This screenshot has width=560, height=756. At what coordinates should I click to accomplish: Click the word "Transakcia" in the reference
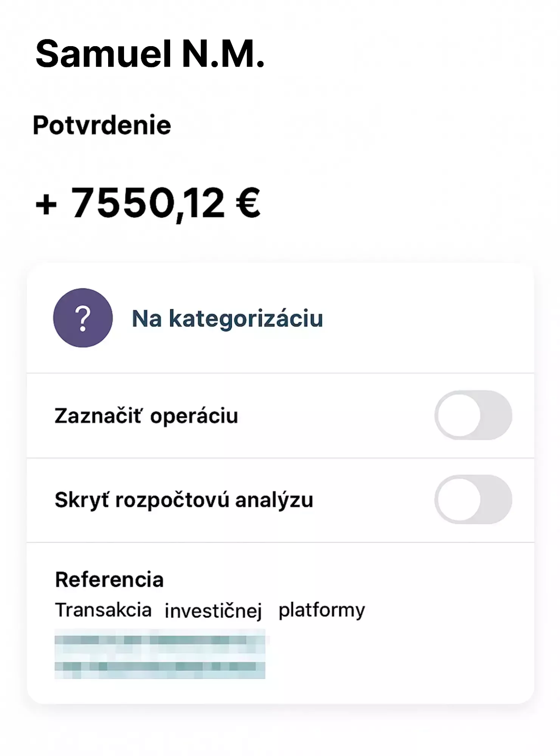(103, 610)
